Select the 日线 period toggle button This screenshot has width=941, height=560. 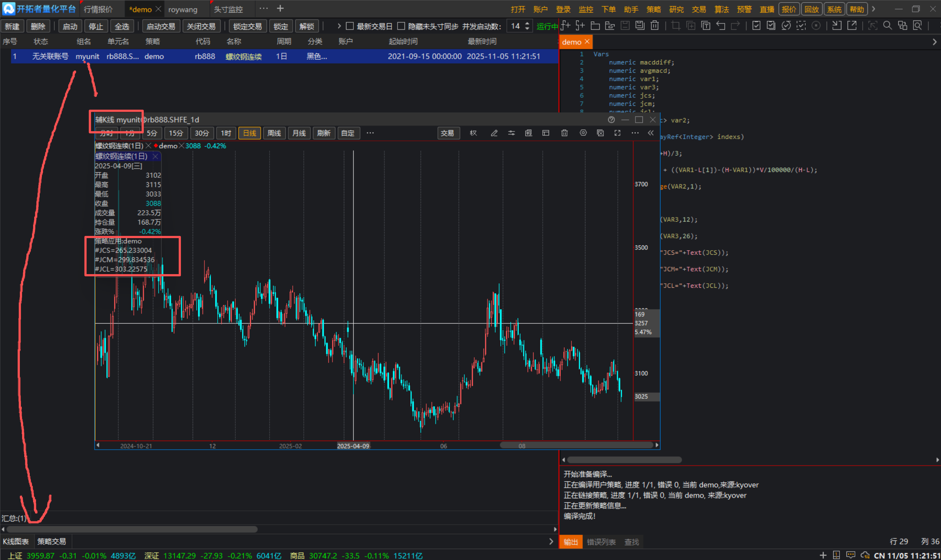[x=249, y=133]
